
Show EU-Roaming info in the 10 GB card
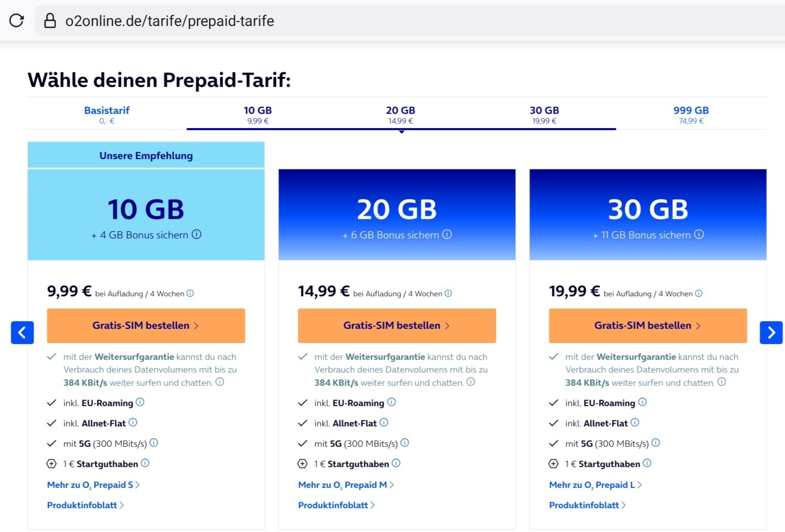pyautogui.click(x=140, y=402)
